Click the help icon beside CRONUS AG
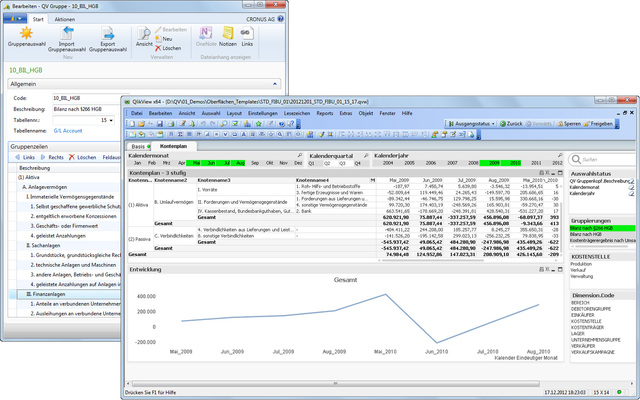This screenshot has width=640, height=400. click(x=281, y=19)
